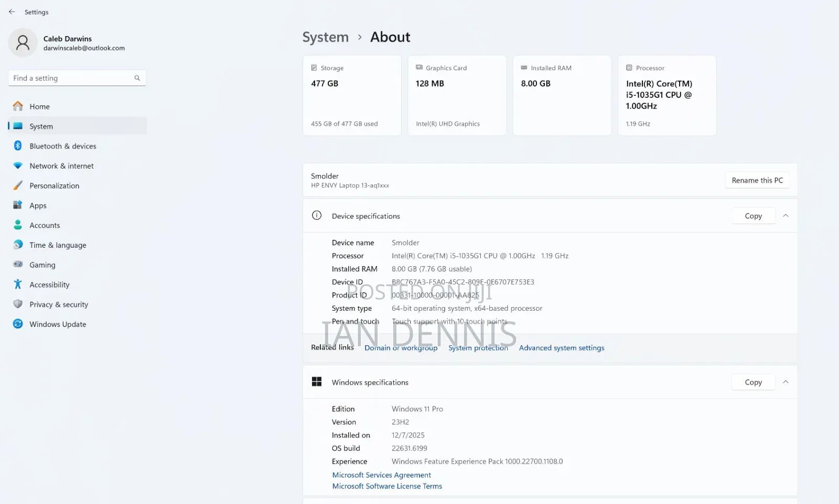Click the 64-bit operating system value
The height and width of the screenshot is (504, 839).
point(467,309)
